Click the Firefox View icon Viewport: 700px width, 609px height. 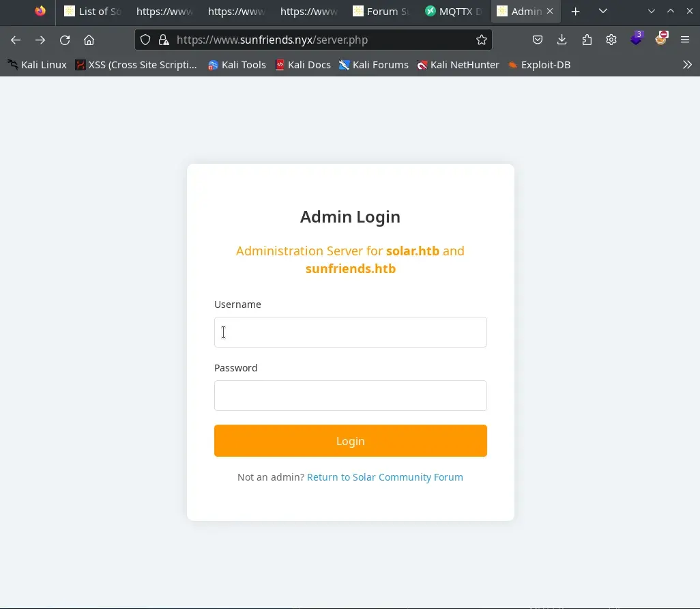(x=40, y=11)
